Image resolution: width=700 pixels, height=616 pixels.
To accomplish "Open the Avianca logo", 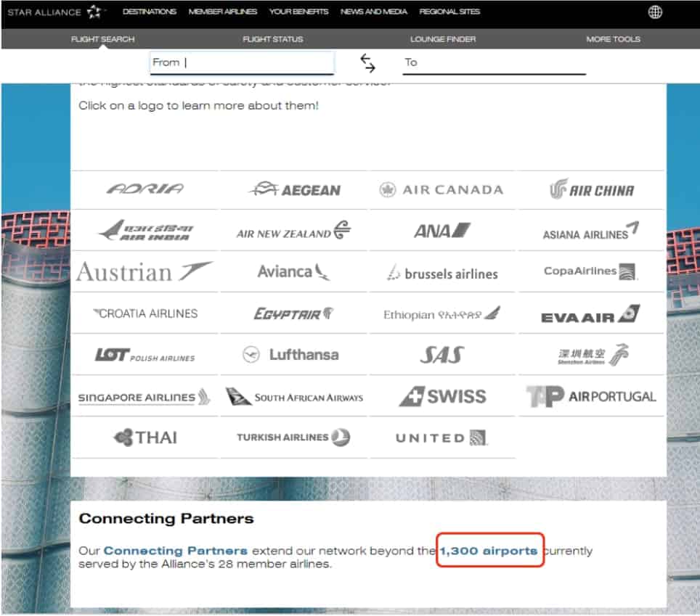I will point(294,271).
